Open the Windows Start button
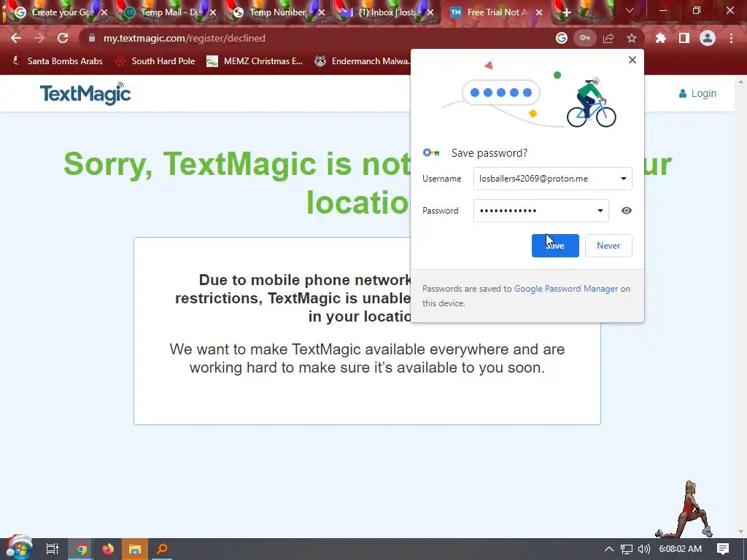This screenshot has width=747, height=560. pos(18,548)
